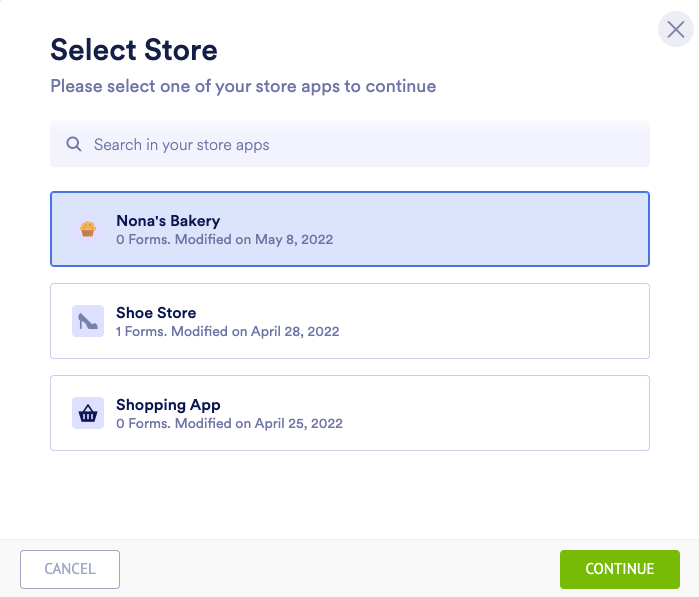Click empty right side of Shopping App card
The height and width of the screenshot is (597, 699).
520,413
